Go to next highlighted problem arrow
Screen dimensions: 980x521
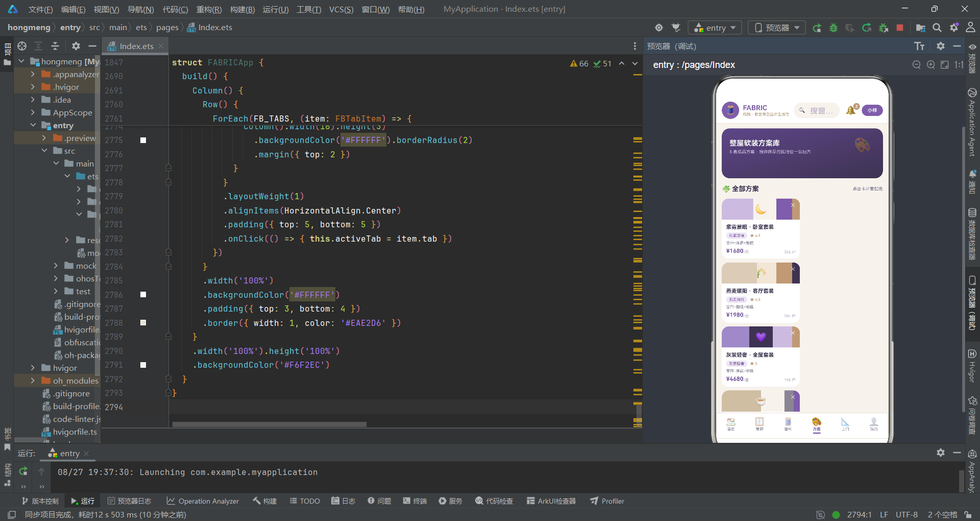coord(635,64)
